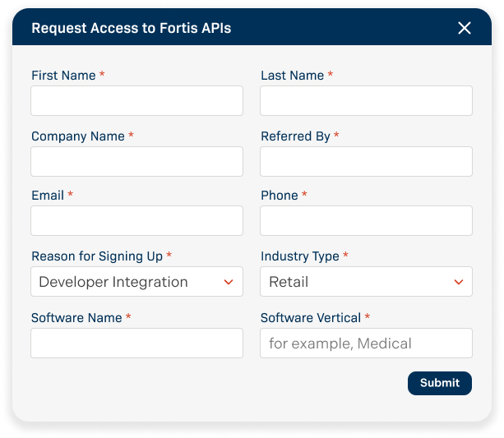Select the Referred By input box
504x438 pixels.
(366, 162)
